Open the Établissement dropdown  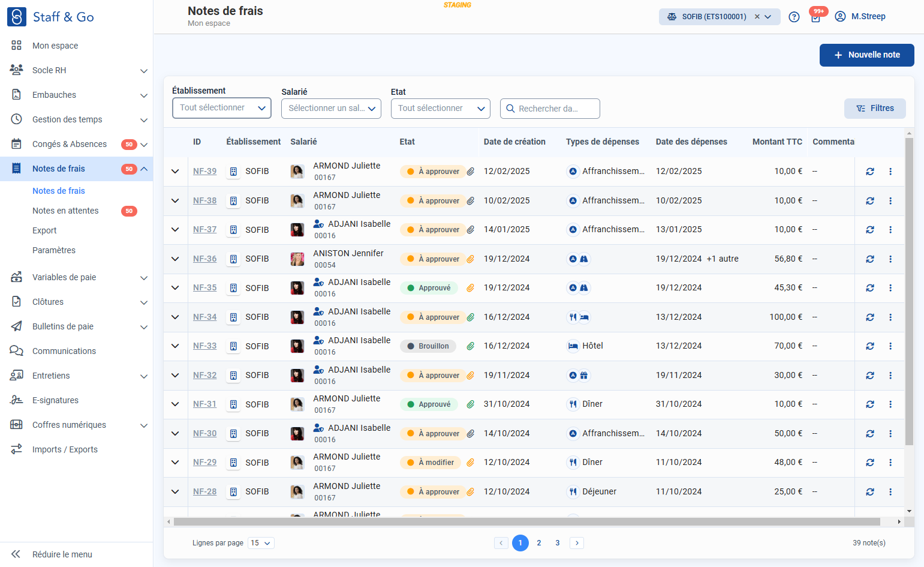(222, 108)
